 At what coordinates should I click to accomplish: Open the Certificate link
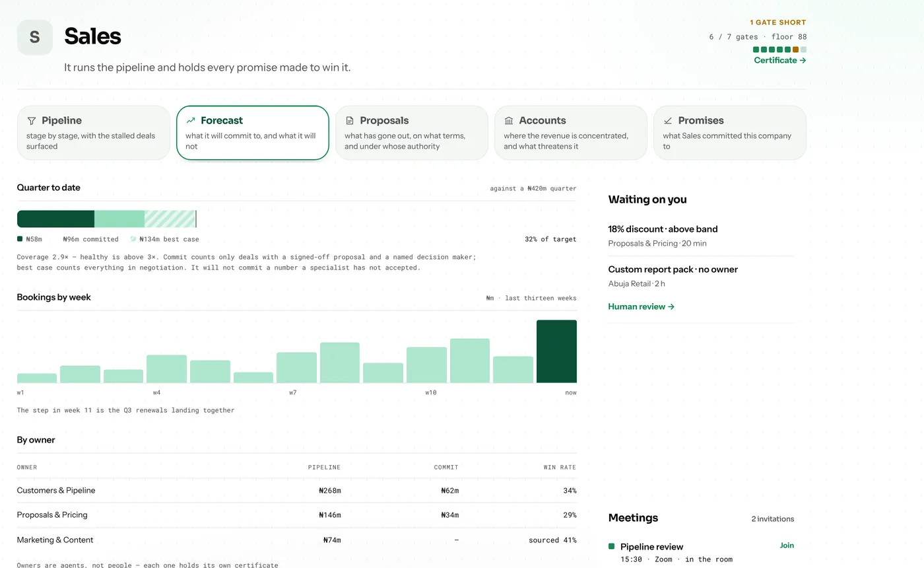[x=780, y=60]
